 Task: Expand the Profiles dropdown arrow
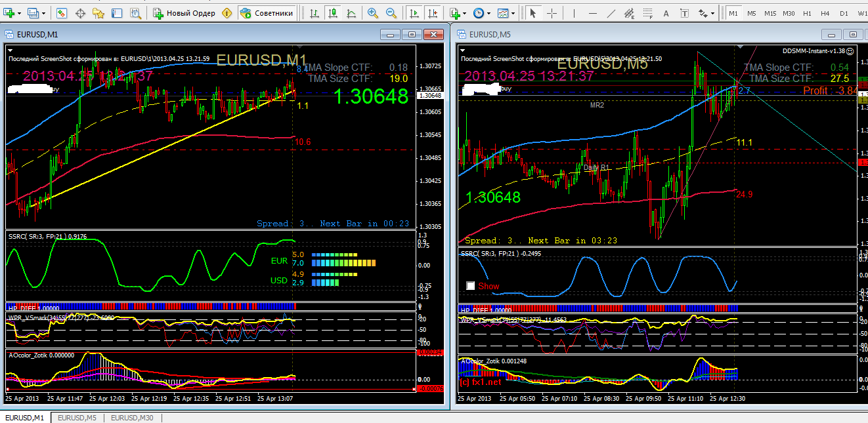(43, 13)
